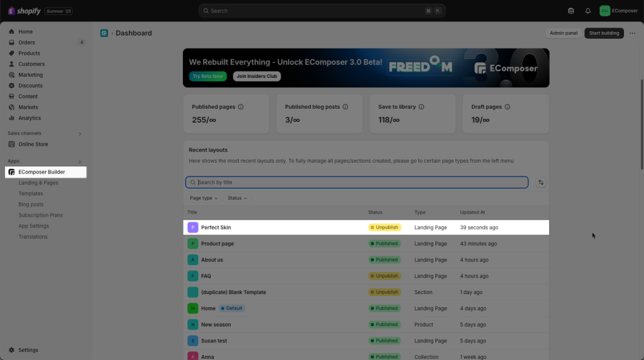Click the top Shopify search bar
Viewport: 644px width, 360px height.
[322, 11]
